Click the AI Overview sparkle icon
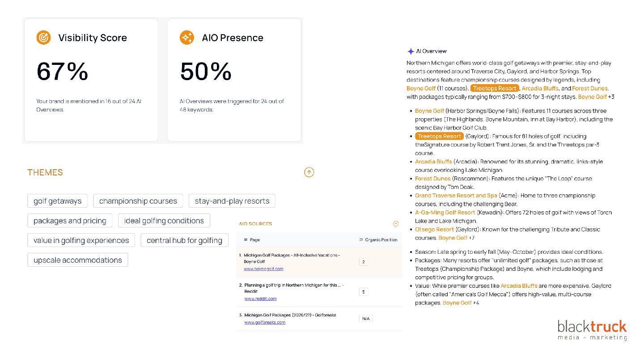The image size is (644, 363). (411, 51)
